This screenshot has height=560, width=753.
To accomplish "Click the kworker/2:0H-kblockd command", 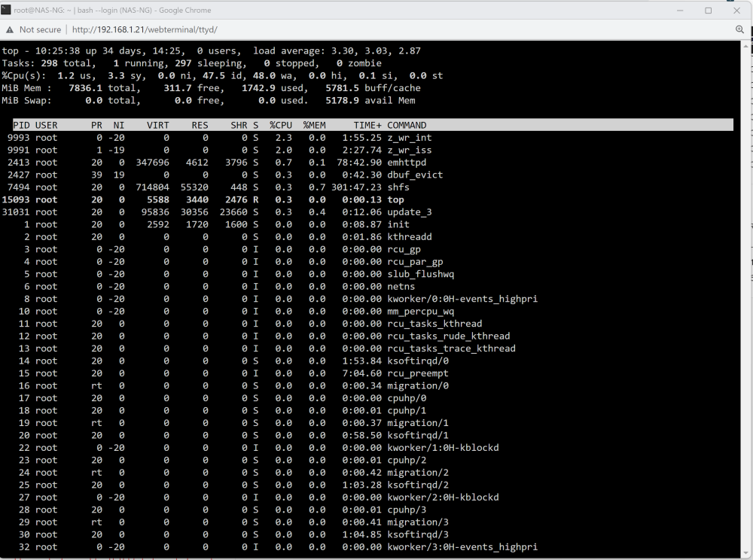I will (x=443, y=498).
